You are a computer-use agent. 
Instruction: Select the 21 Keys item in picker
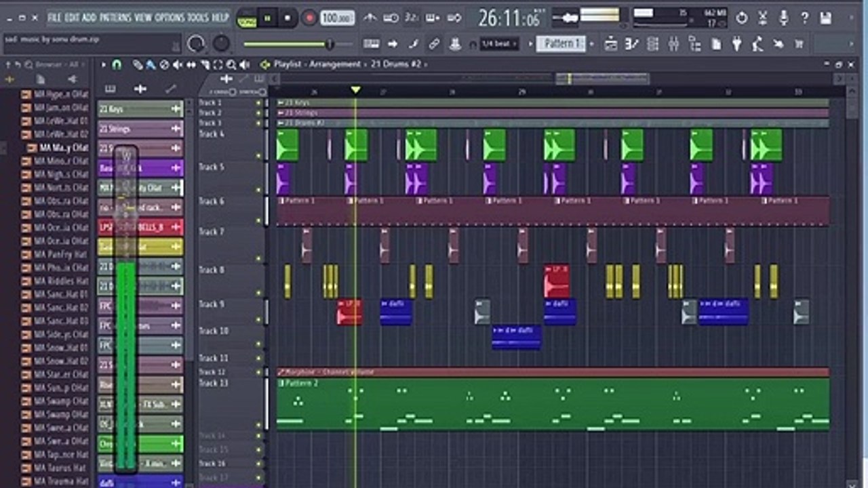click(x=140, y=108)
